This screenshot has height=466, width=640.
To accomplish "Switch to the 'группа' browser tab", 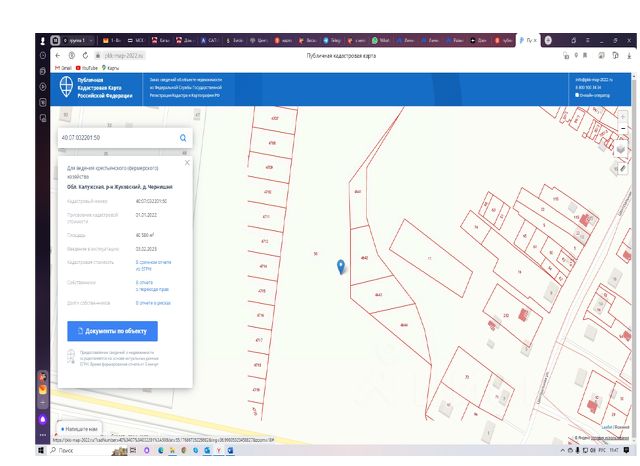I will (75, 39).
